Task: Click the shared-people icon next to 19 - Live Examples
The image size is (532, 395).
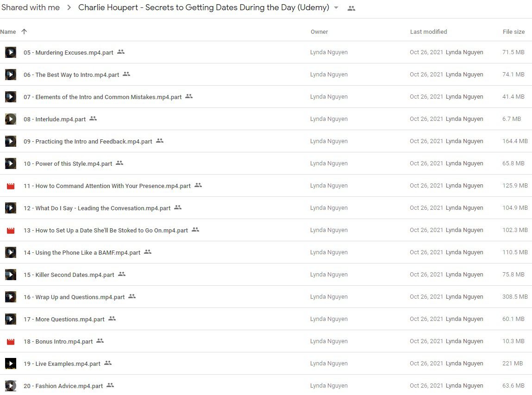Action: (x=108, y=363)
